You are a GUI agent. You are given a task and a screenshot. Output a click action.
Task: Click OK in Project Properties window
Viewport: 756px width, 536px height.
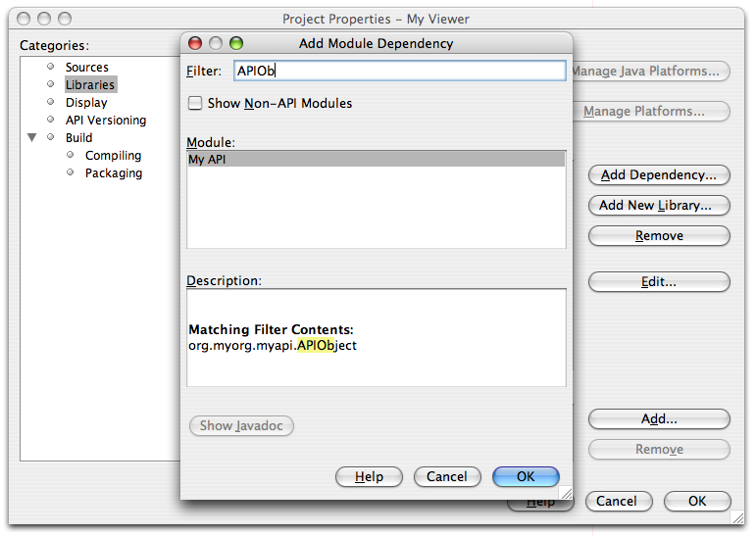coord(697,501)
